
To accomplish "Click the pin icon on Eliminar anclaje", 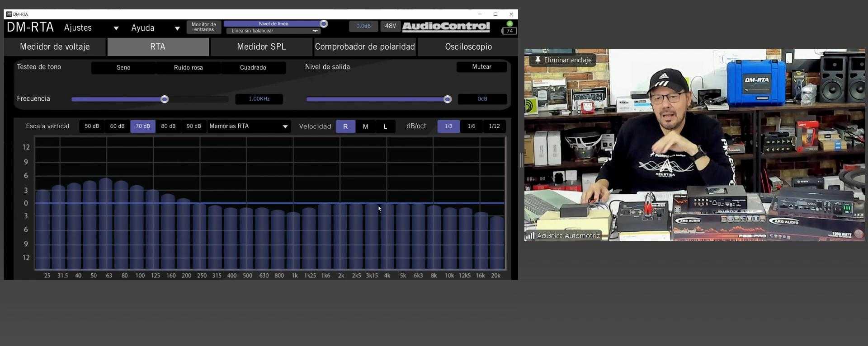I will point(538,60).
